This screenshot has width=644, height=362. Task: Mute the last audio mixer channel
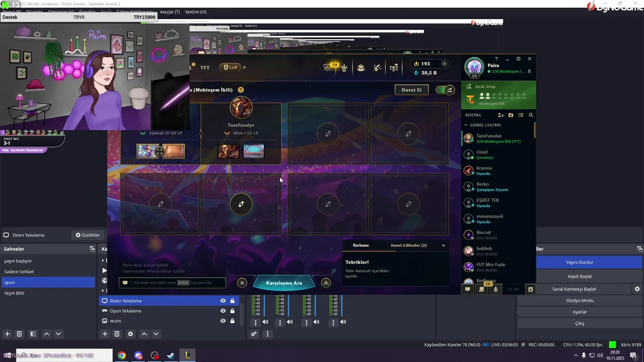pos(343,322)
